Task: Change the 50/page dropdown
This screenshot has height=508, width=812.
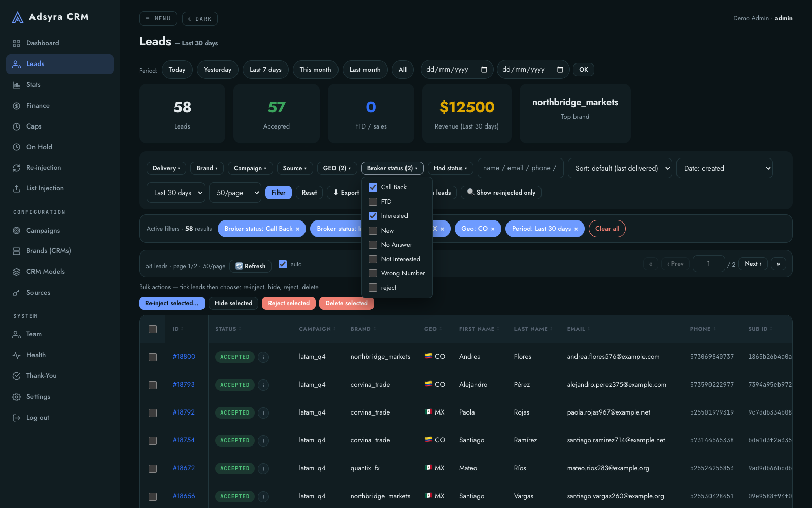Action: click(235, 193)
